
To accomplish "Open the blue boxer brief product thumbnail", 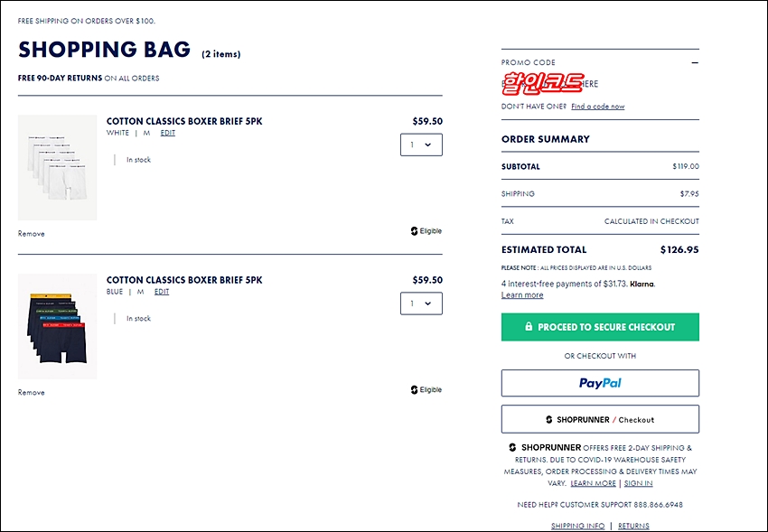I will click(57, 326).
